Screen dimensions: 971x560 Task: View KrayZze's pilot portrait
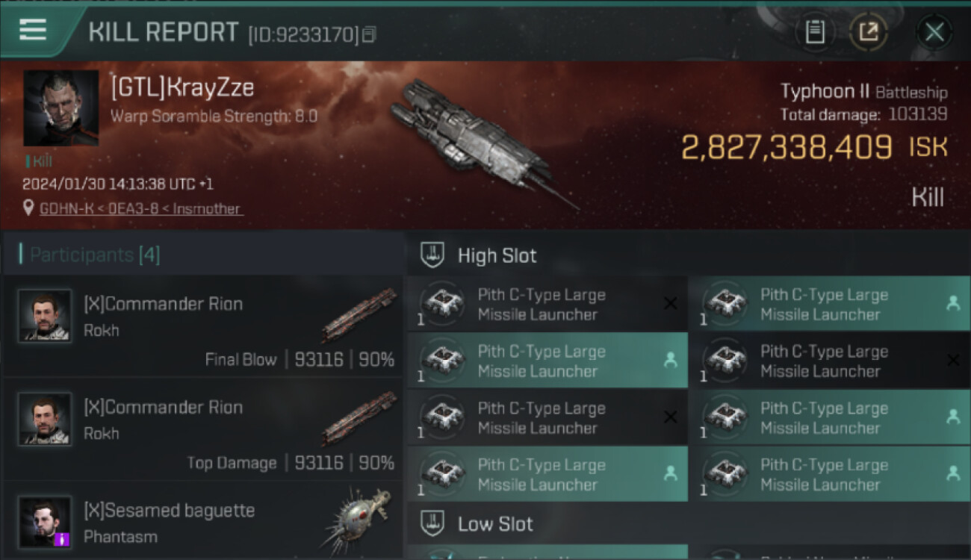click(61, 108)
